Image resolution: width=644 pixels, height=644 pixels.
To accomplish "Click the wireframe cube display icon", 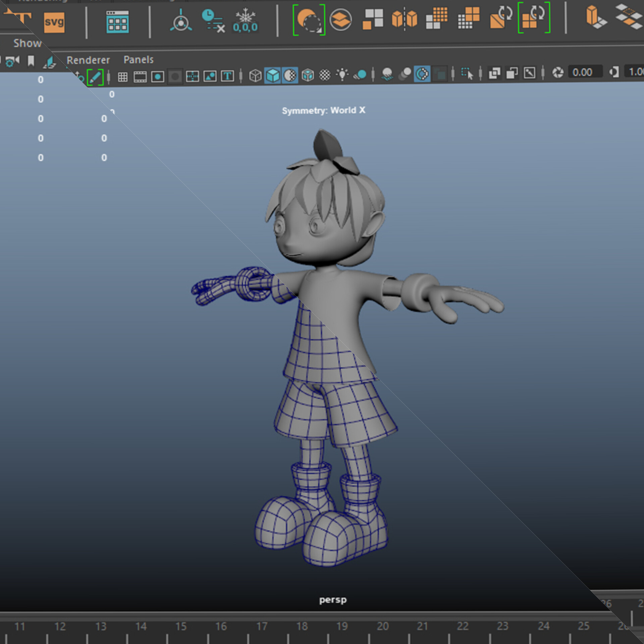I will (255, 75).
